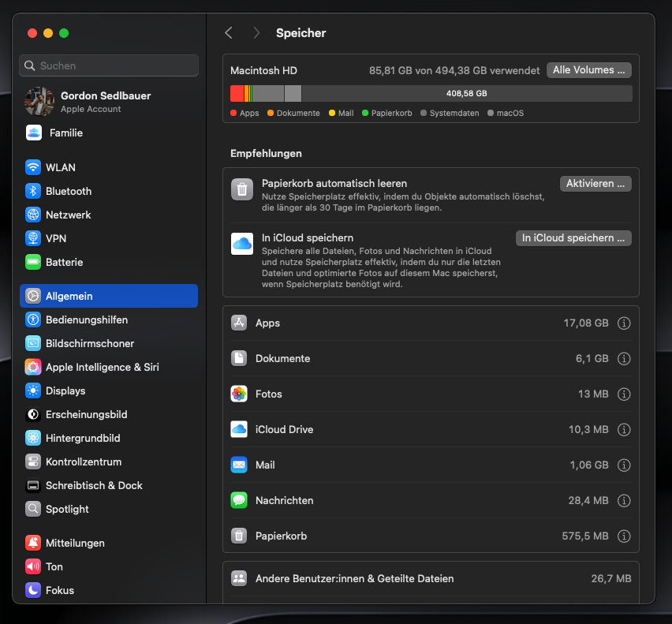Select the Ton speaker icon

click(x=32, y=566)
